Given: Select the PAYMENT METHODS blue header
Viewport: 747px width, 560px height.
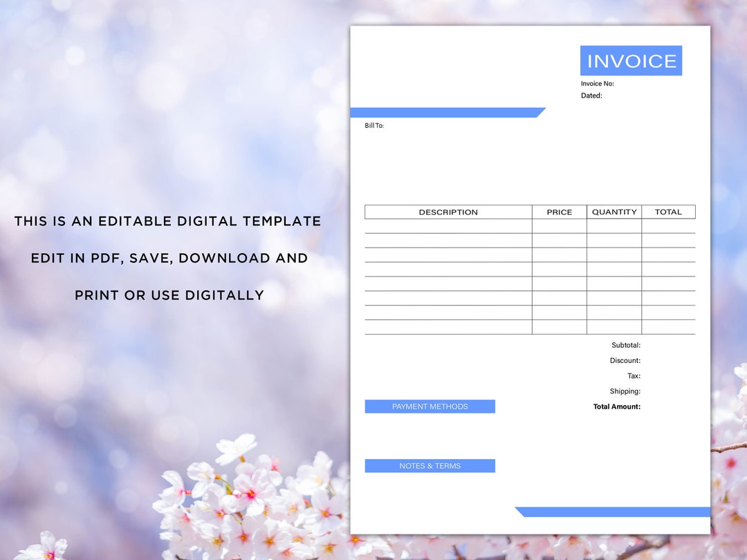Looking at the screenshot, I should click(x=430, y=407).
